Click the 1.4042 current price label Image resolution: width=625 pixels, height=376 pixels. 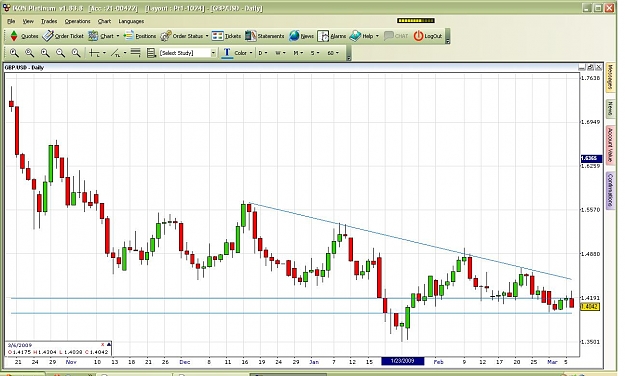pos(590,307)
